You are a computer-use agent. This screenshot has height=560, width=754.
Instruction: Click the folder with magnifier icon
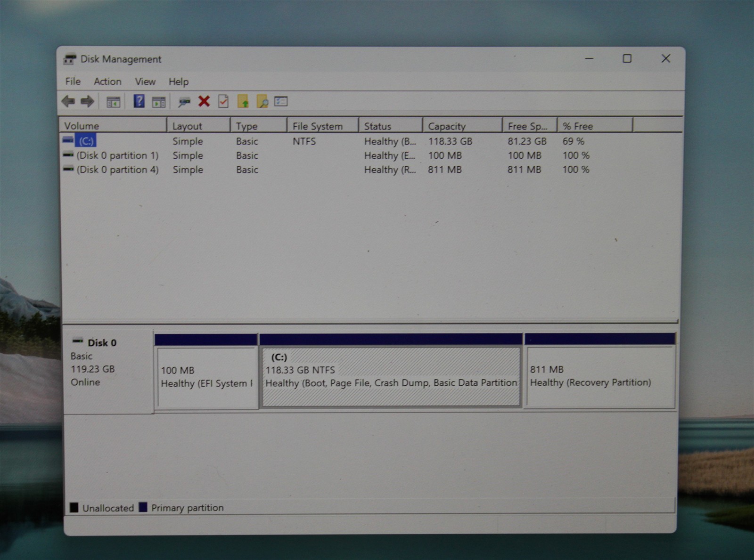point(262,101)
